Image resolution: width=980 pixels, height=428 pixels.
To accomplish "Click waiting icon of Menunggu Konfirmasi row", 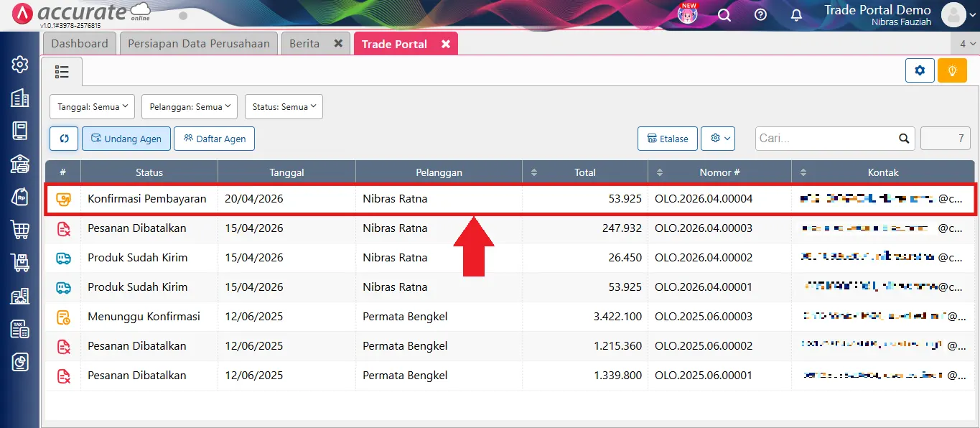I will 63,317.
